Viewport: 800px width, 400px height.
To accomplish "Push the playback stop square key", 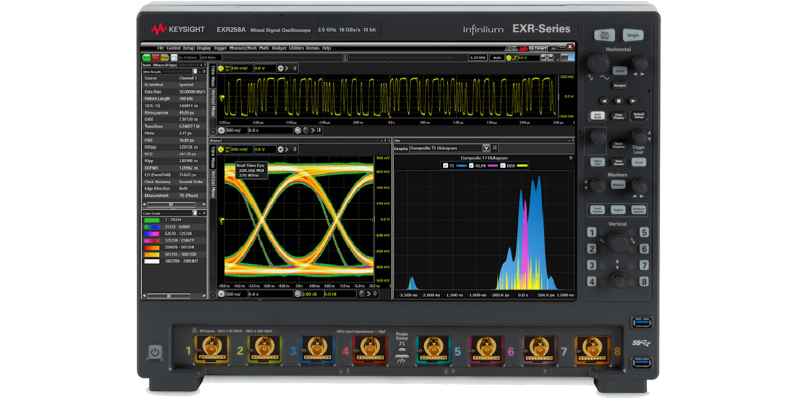I will pos(618,101).
